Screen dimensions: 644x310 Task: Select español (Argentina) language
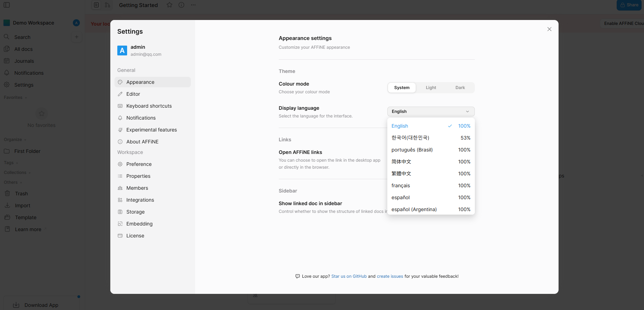(431, 209)
